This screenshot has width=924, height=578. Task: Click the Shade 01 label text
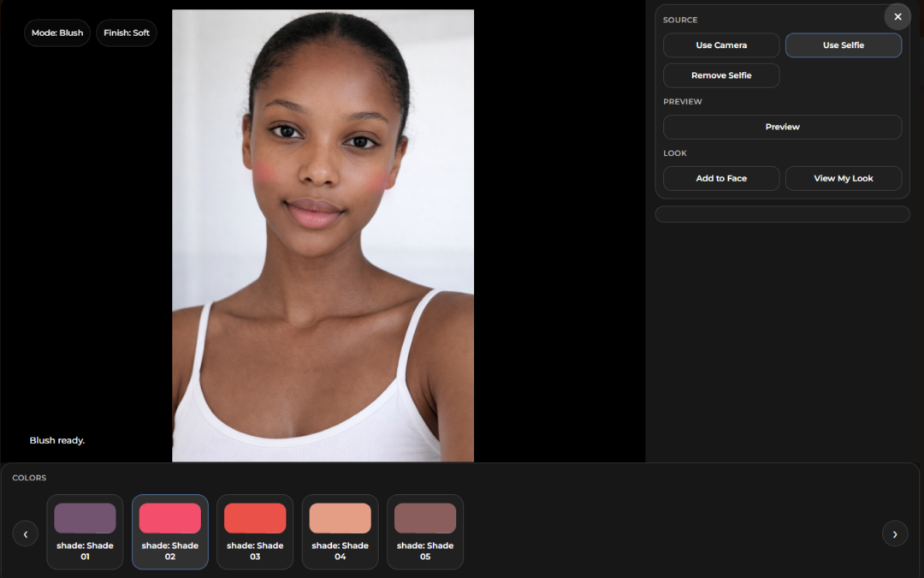[x=85, y=551]
